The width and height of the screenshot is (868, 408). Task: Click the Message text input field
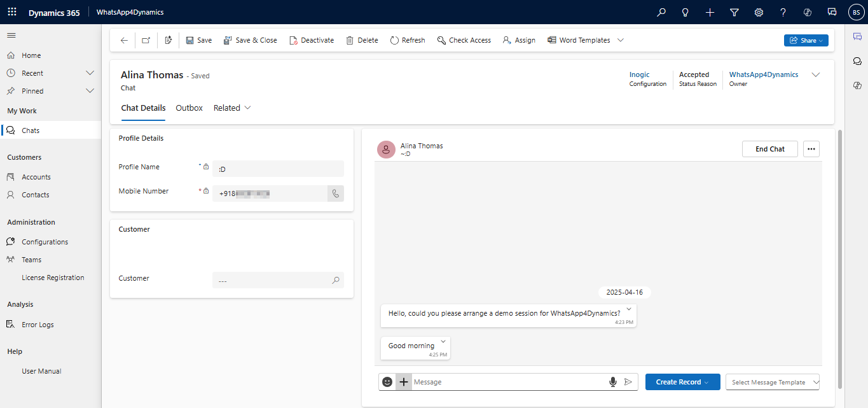(509, 382)
